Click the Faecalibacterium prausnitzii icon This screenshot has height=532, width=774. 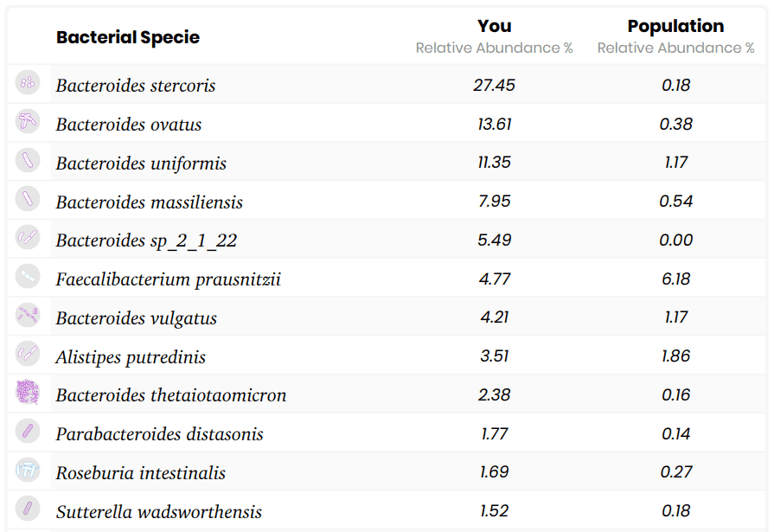28,276
